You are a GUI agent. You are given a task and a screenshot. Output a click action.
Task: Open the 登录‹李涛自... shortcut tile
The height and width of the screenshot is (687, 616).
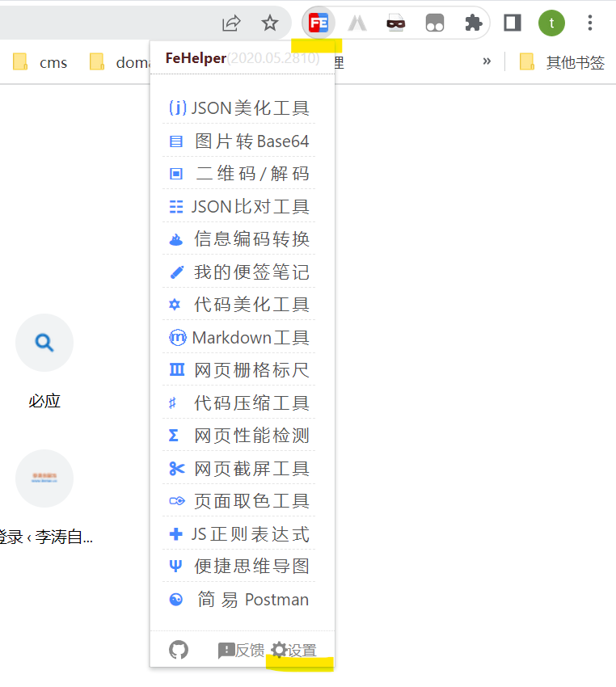click(x=44, y=478)
